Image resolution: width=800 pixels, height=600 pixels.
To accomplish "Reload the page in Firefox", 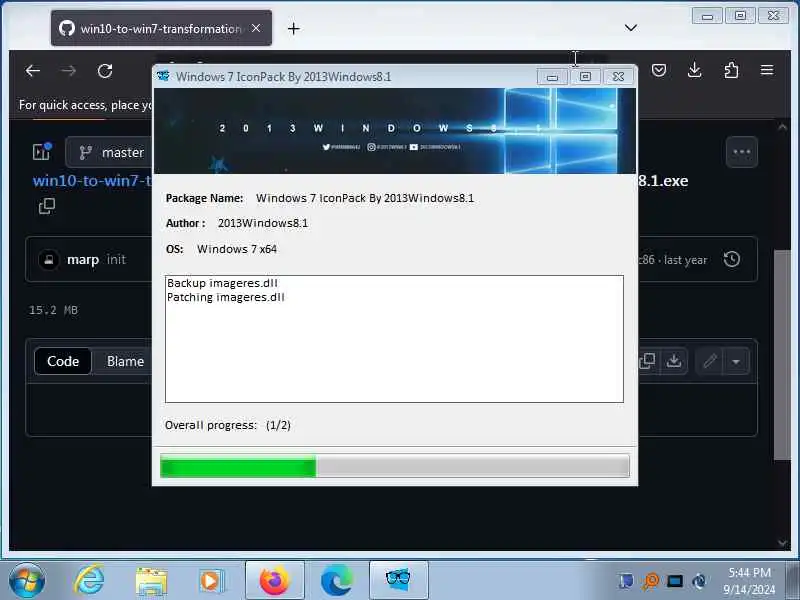I will coord(105,71).
